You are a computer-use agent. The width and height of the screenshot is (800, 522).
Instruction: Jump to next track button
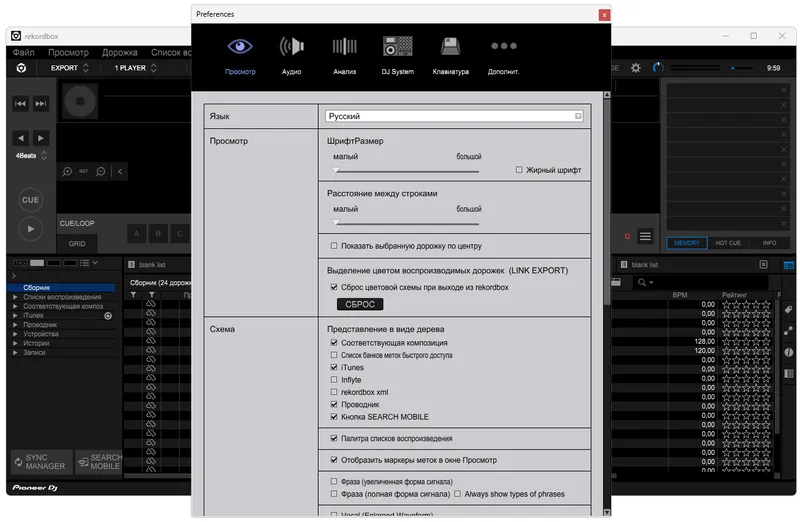(x=41, y=104)
